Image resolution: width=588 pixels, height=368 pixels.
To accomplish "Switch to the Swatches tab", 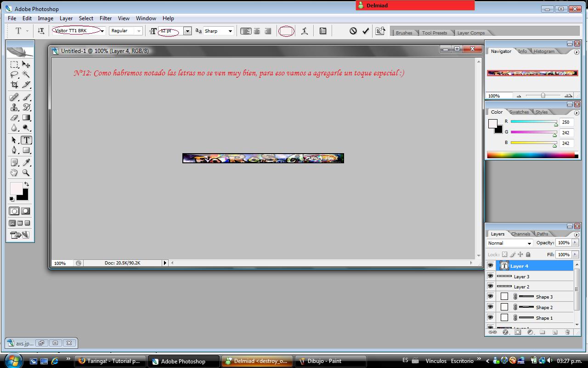I will pyautogui.click(x=519, y=112).
